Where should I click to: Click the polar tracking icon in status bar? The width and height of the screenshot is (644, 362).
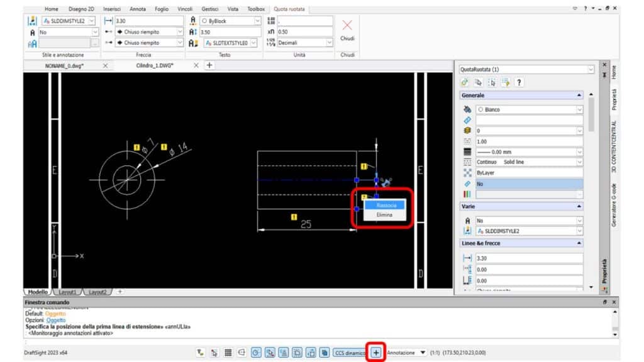click(256, 353)
